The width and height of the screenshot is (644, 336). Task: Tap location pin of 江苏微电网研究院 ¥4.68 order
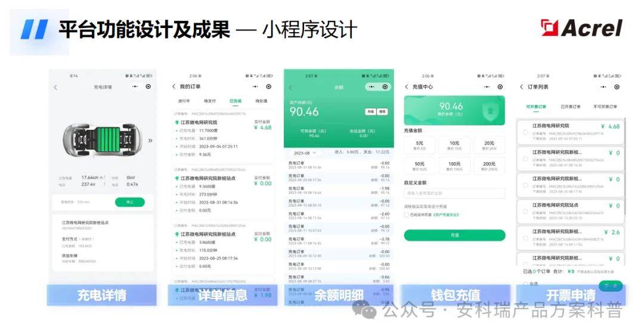[x=177, y=122]
